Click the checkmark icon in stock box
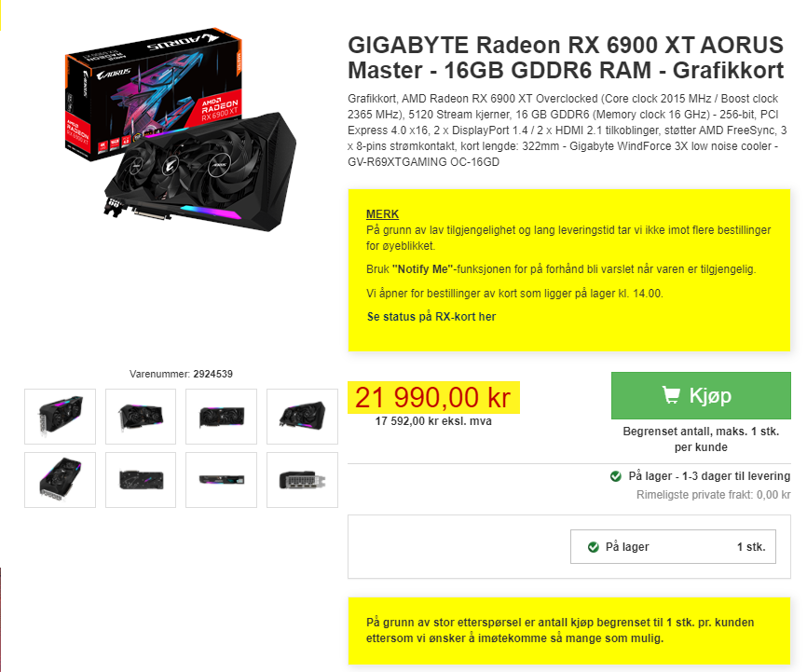 coord(594,547)
